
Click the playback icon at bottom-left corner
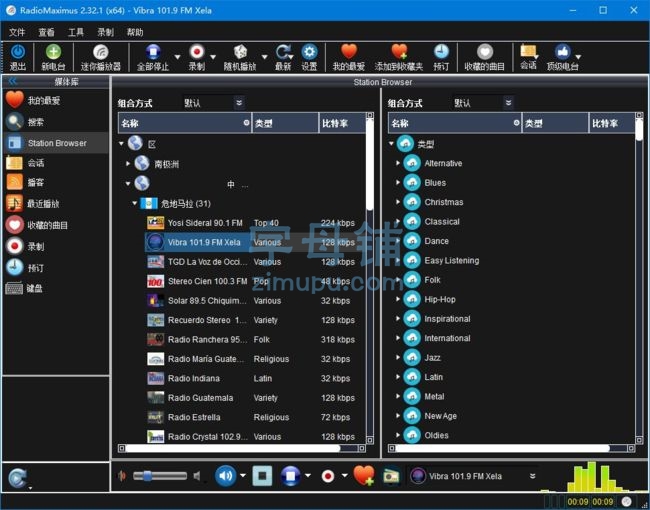point(17,478)
